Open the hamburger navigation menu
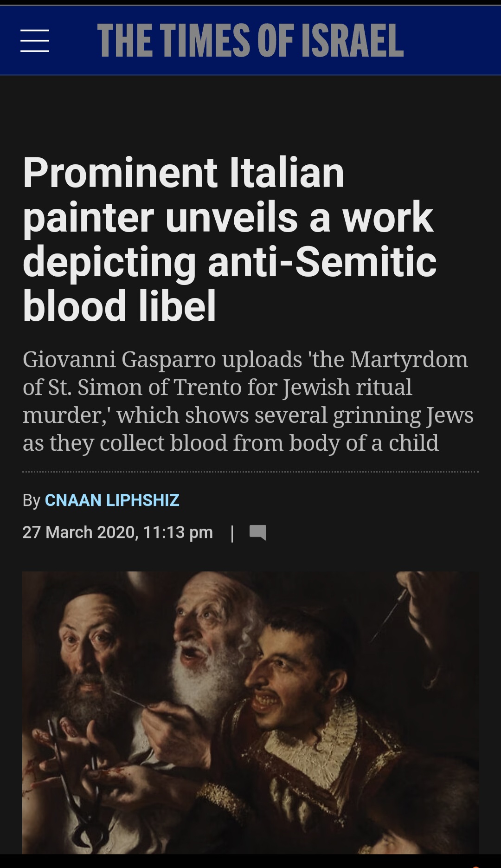Viewport: 501px width, 868px height. pos(35,40)
